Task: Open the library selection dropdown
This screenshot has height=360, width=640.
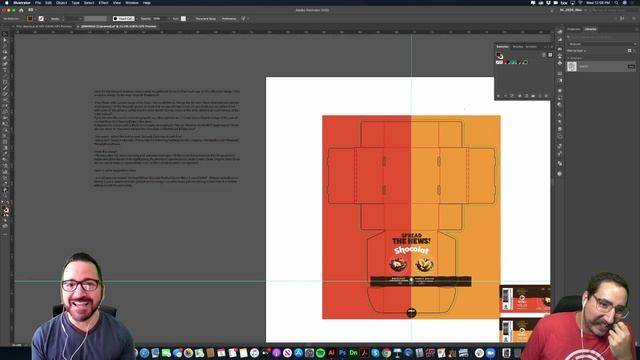Action: (x=602, y=44)
